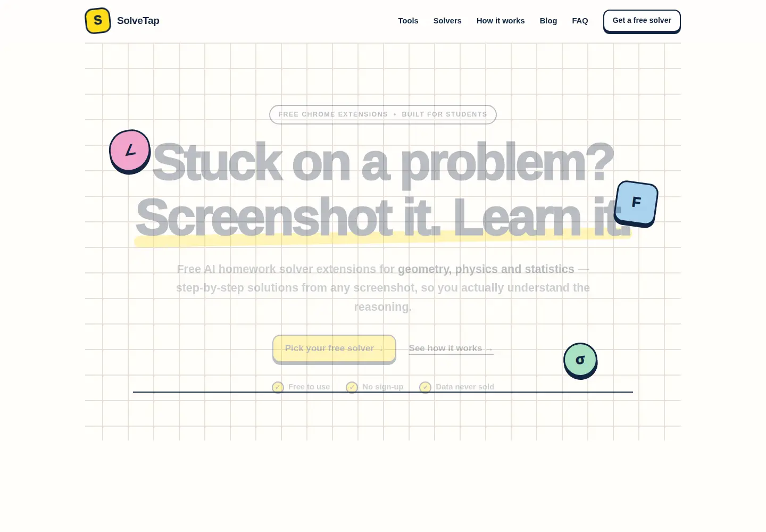Click the Pick your free solver button

[x=334, y=349]
